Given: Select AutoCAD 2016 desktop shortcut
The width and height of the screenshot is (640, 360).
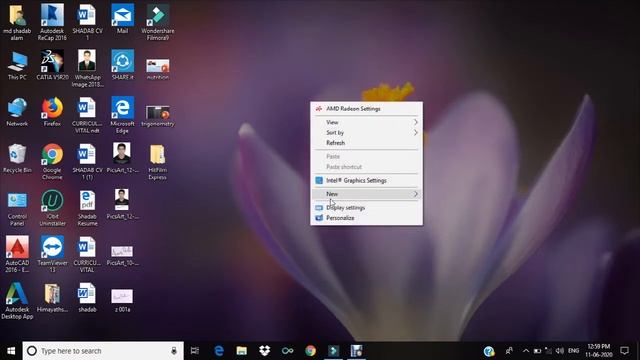Looking at the screenshot, I should [x=17, y=254].
